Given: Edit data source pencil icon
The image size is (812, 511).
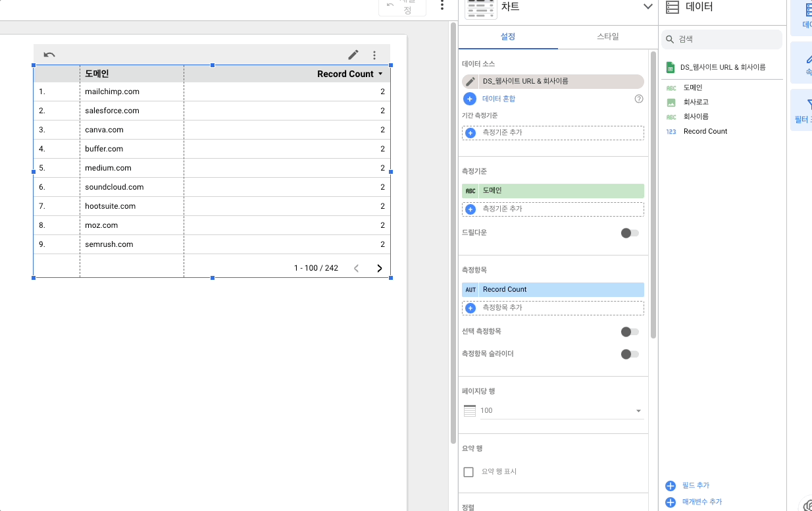Looking at the screenshot, I should 470,82.
